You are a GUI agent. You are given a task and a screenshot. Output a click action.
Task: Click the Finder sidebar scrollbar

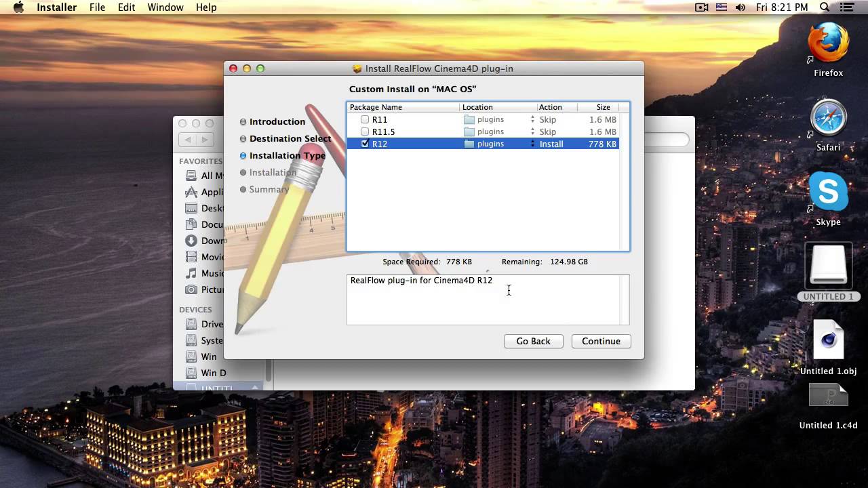pos(269,370)
